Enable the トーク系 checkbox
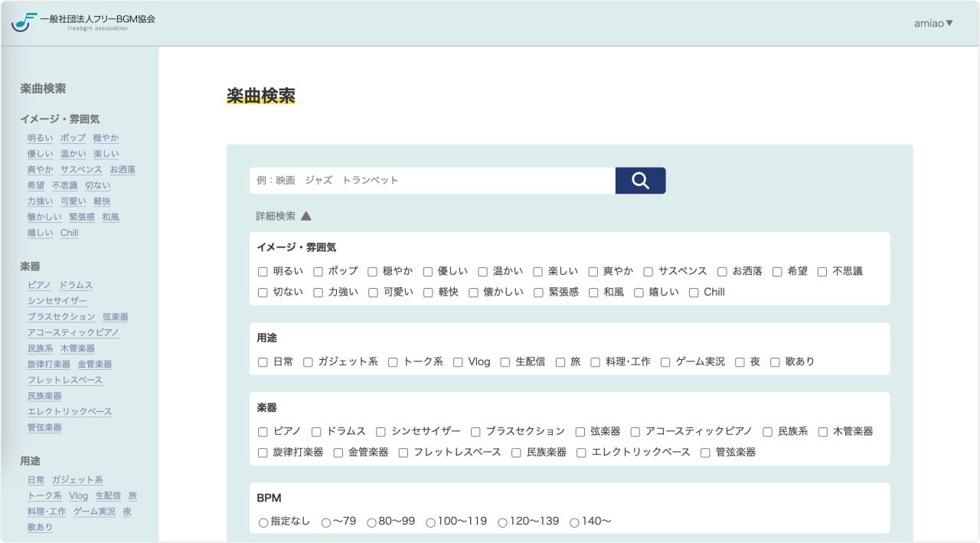Image resolution: width=980 pixels, height=543 pixels. (x=393, y=362)
